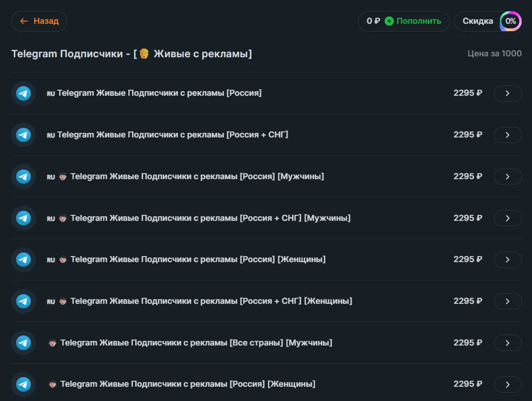Expand the [Россия + СНГ] service chevron
This screenshot has width=532, height=401.
[x=508, y=135]
